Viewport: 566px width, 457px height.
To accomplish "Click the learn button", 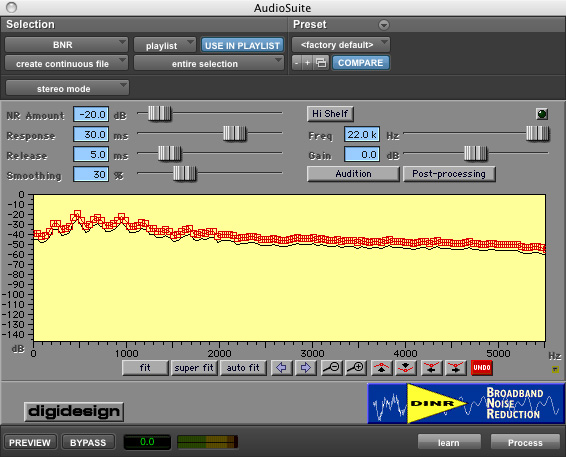I will coord(449,443).
